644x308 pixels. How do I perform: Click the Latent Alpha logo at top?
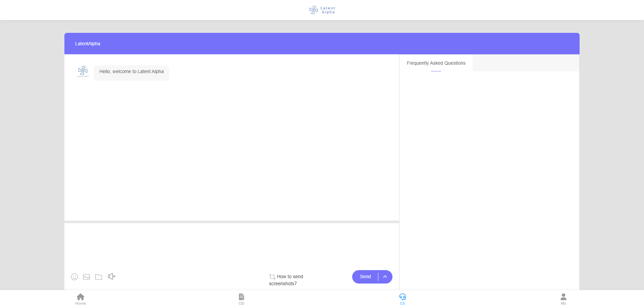pos(322,10)
